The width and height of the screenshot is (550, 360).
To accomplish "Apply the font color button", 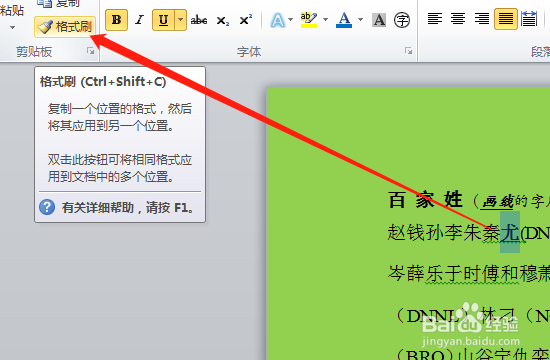I will click(x=344, y=20).
